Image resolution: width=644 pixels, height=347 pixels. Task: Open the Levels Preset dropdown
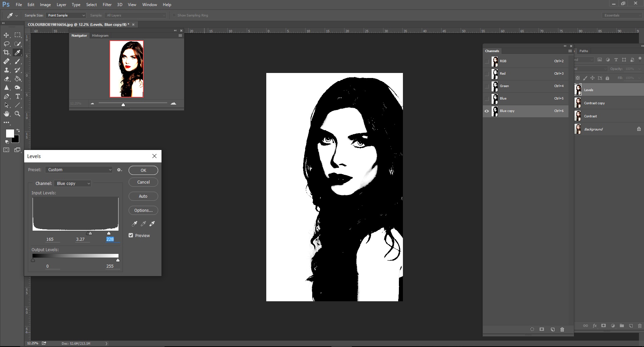pos(79,170)
